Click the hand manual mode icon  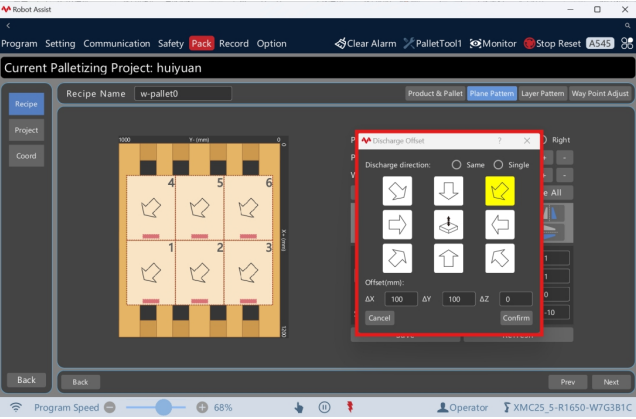point(299,407)
